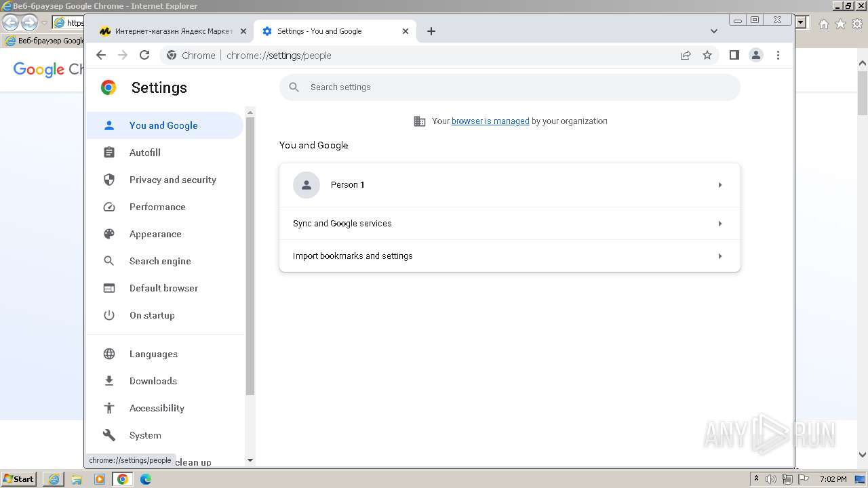868x488 pixels.
Task: Open Internet Explorer tools gear icon
Action: 857,24
